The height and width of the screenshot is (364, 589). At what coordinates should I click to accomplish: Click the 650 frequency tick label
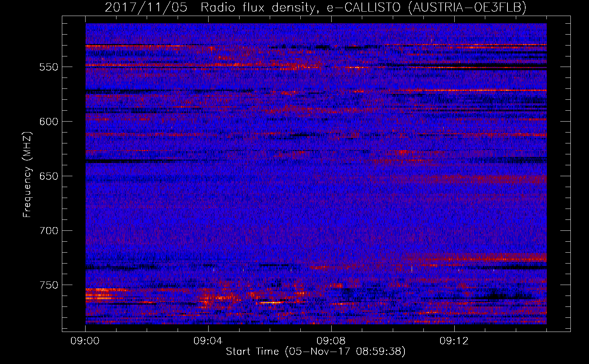48,176
